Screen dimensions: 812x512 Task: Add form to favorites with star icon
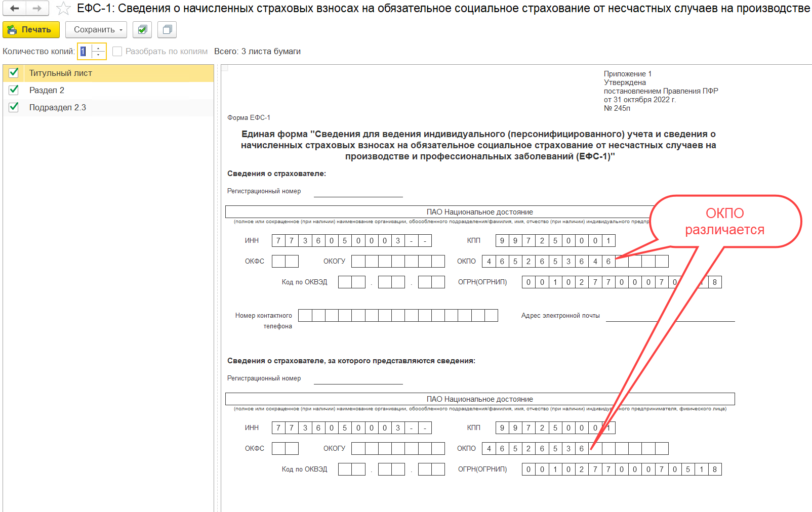coord(63,9)
